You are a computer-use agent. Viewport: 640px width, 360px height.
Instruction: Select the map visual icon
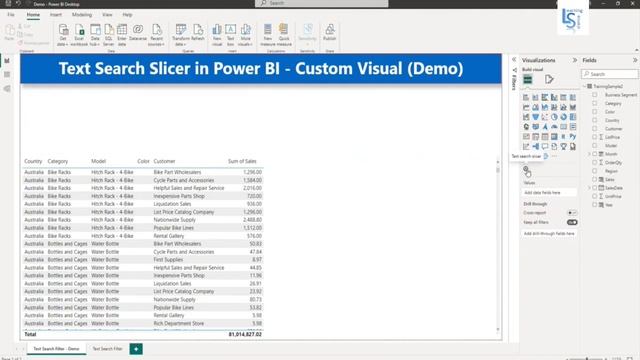point(526,127)
